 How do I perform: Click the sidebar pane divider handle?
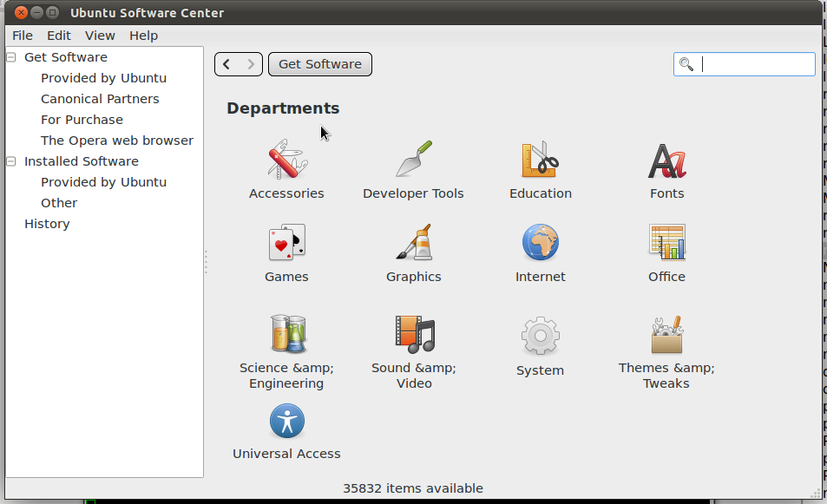click(x=206, y=262)
